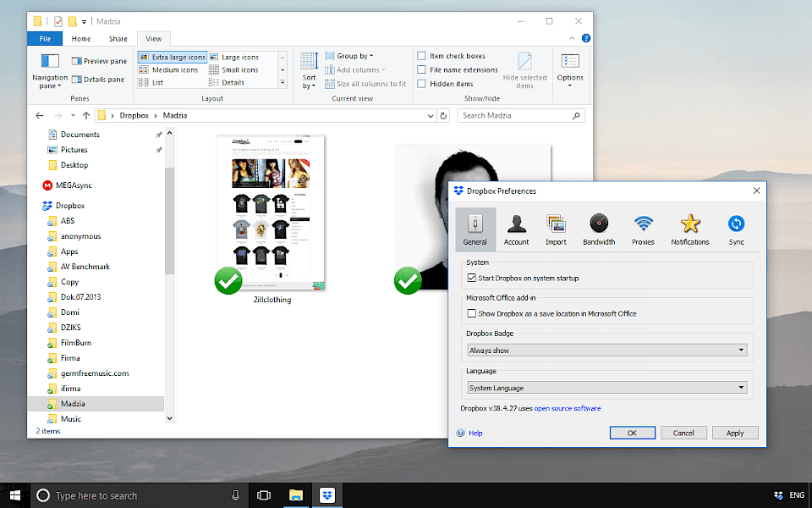Open the Navigation pane menu
Image resolution: width=812 pixels, height=508 pixels.
tap(50, 70)
